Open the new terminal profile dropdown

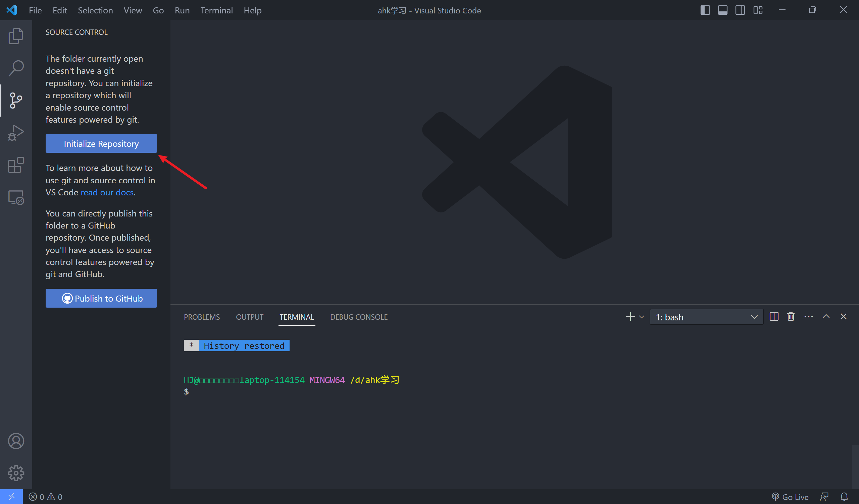point(642,317)
